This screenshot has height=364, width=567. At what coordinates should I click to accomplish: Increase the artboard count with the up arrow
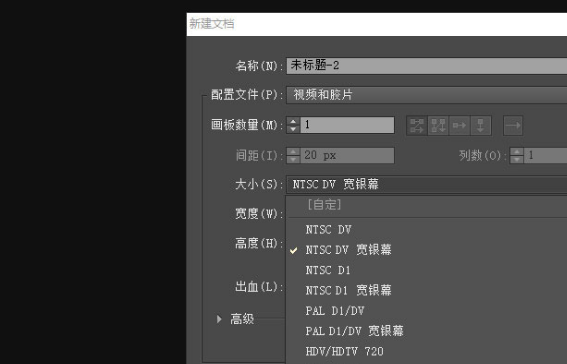293,121
